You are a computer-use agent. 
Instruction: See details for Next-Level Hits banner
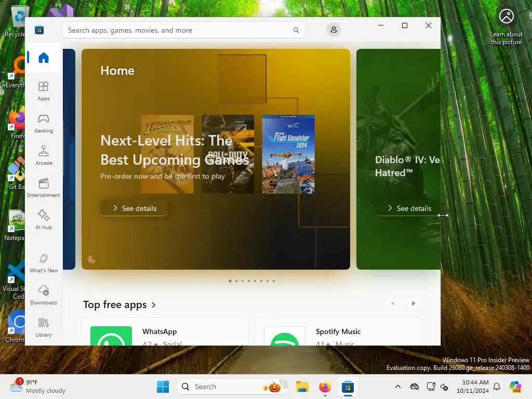[x=134, y=208]
